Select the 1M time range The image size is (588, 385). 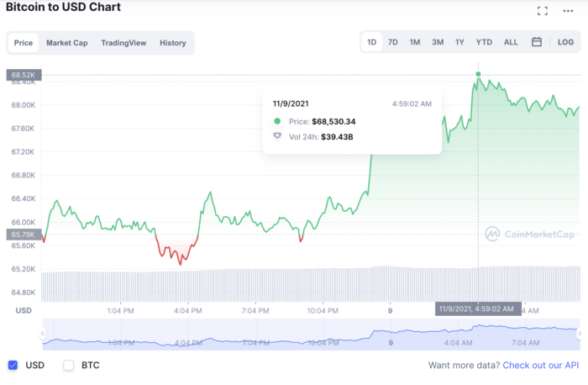pyautogui.click(x=415, y=42)
